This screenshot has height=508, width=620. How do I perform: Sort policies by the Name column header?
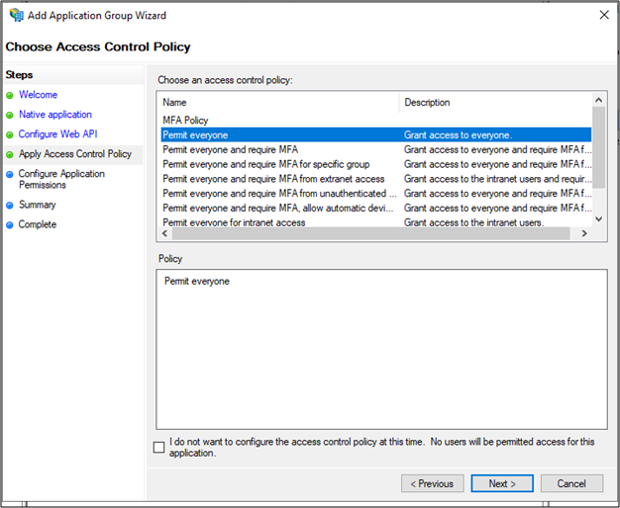point(279,102)
